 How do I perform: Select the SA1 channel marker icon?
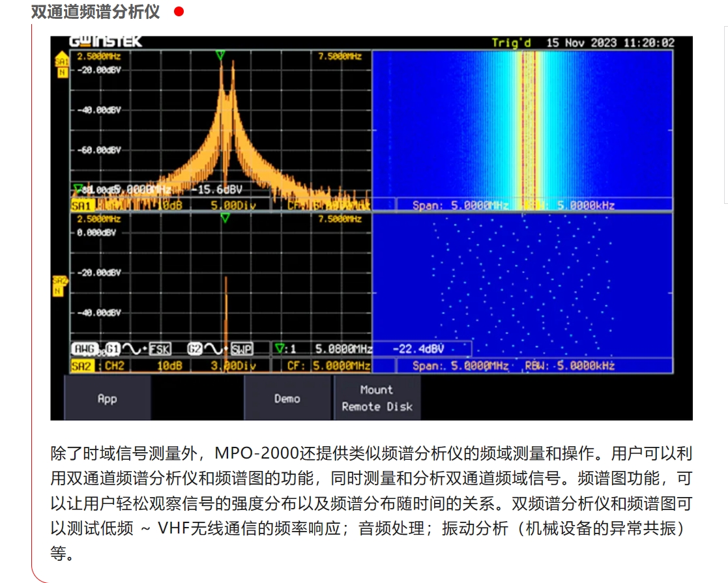[x=61, y=66]
